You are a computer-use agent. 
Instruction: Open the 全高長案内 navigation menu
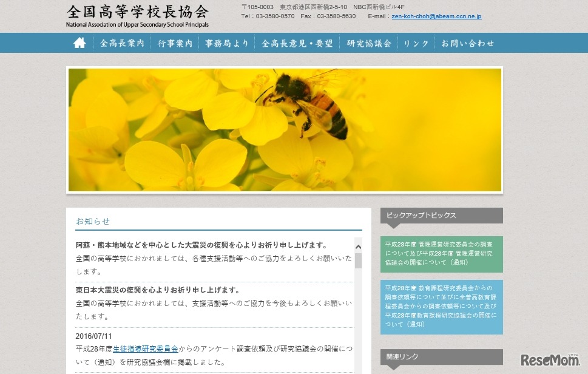(121, 42)
